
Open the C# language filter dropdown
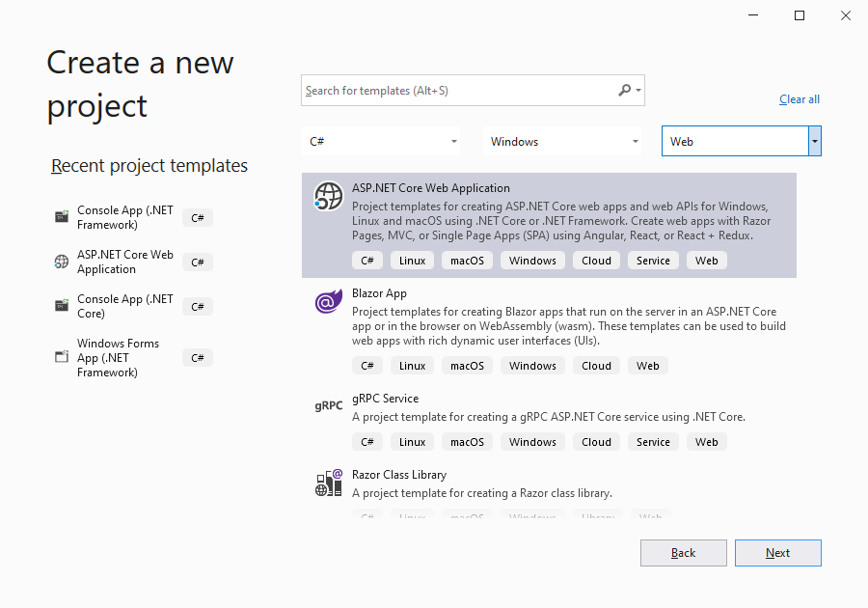pyautogui.click(x=381, y=141)
